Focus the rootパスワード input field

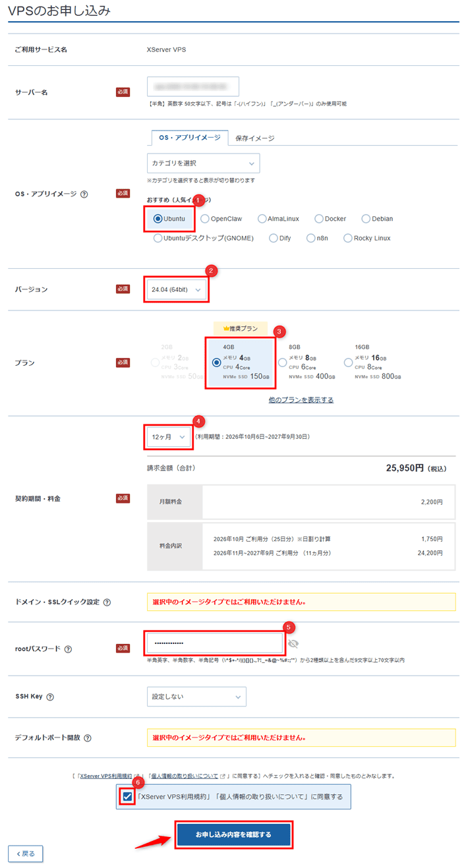coord(214,643)
